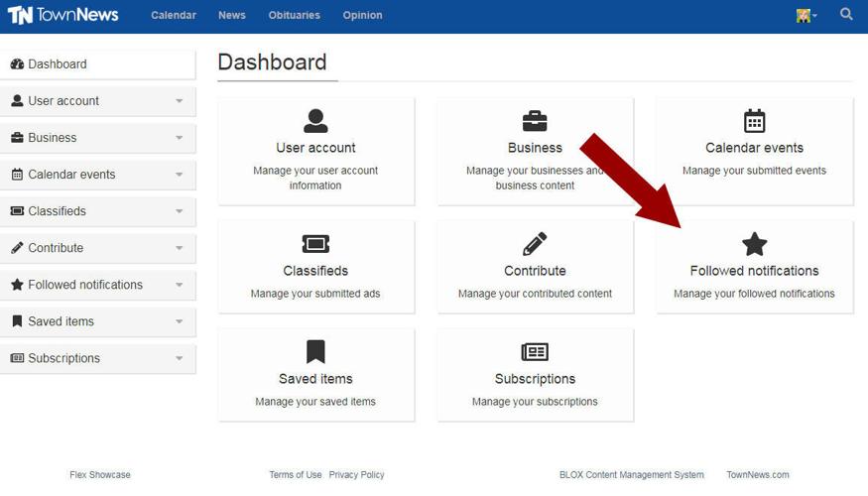
Task: Click the Dashboard page heading
Action: (272, 62)
